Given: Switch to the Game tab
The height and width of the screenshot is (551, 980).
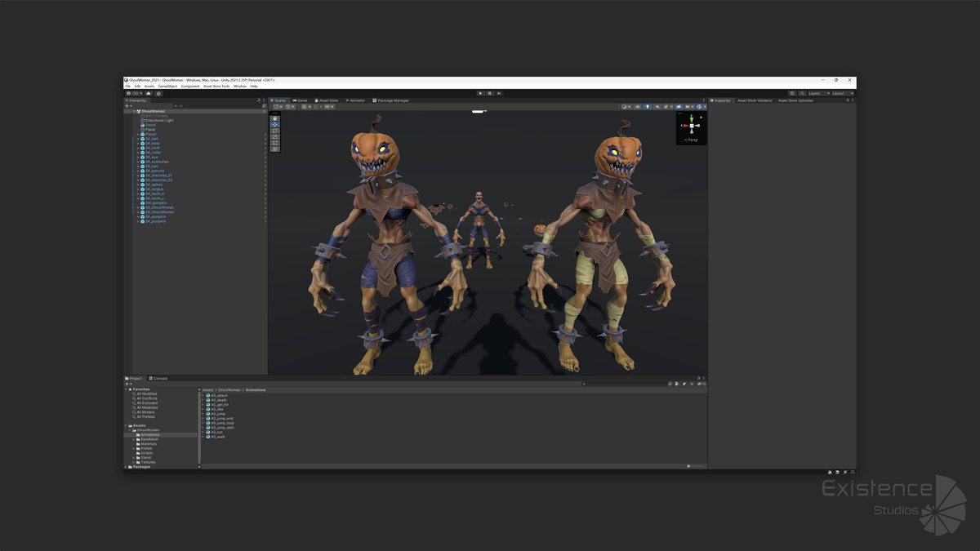Looking at the screenshot, I should [x=301, y=100].
